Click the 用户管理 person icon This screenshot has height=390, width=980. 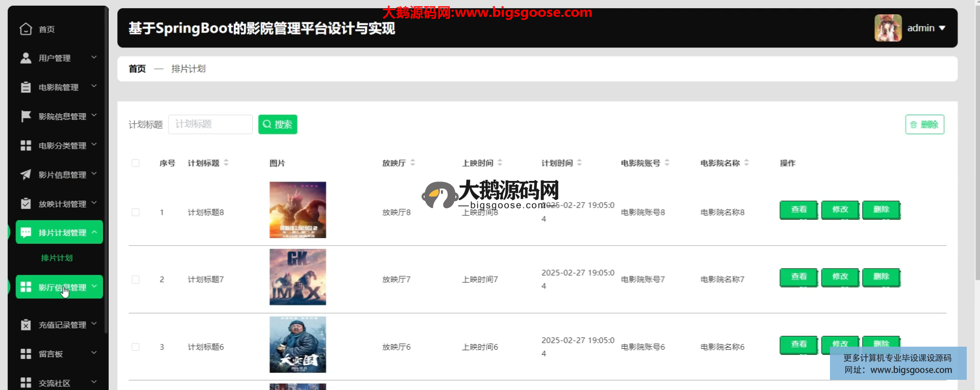(26, 58)
